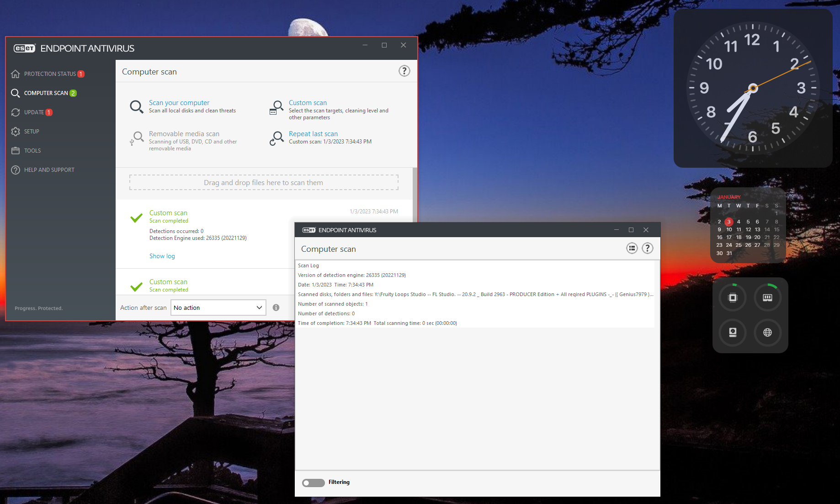Click Show log under first Custom scan
The height and width of the screenshot is (504, 840).
click(162, 256)
